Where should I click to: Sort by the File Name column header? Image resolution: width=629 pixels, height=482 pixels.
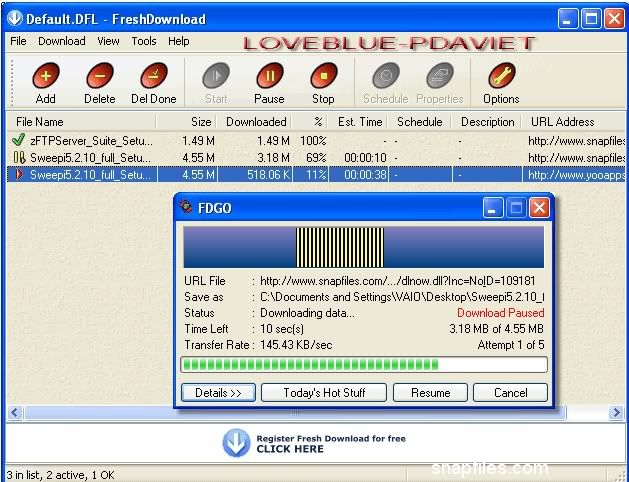81,122
